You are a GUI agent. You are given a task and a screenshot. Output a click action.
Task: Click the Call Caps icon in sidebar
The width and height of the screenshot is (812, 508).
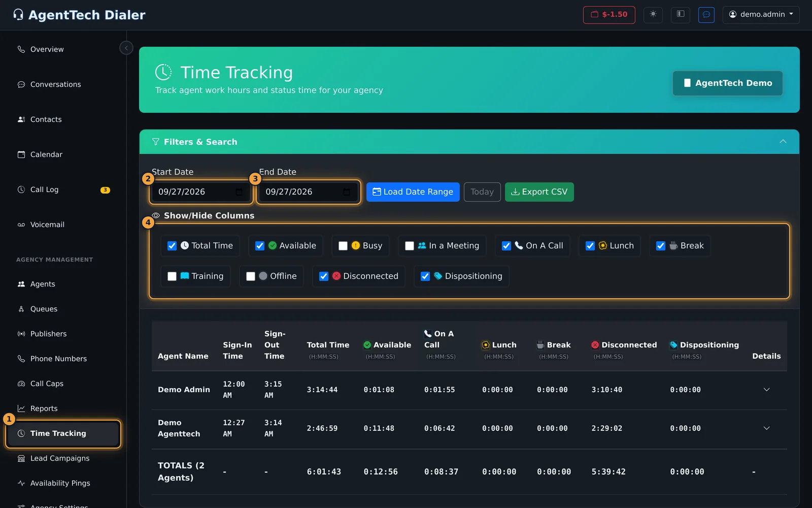[21, 384]
